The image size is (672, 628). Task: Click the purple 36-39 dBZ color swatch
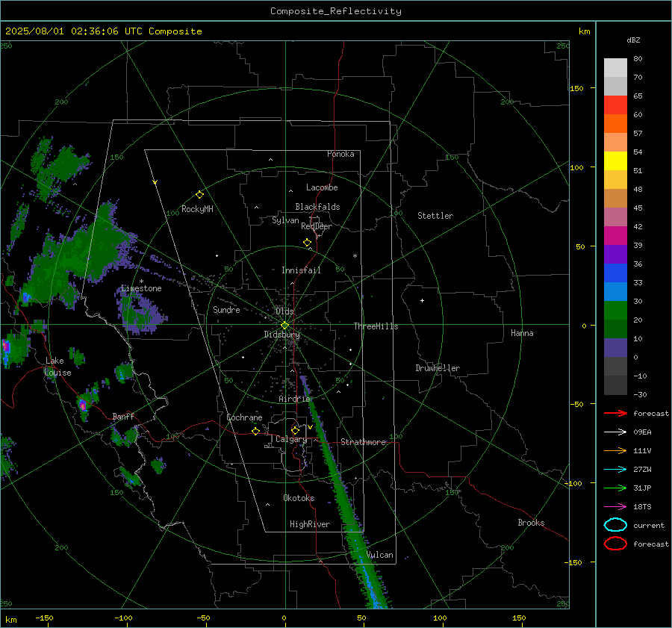pyautogui.click(x=615, y=254)
